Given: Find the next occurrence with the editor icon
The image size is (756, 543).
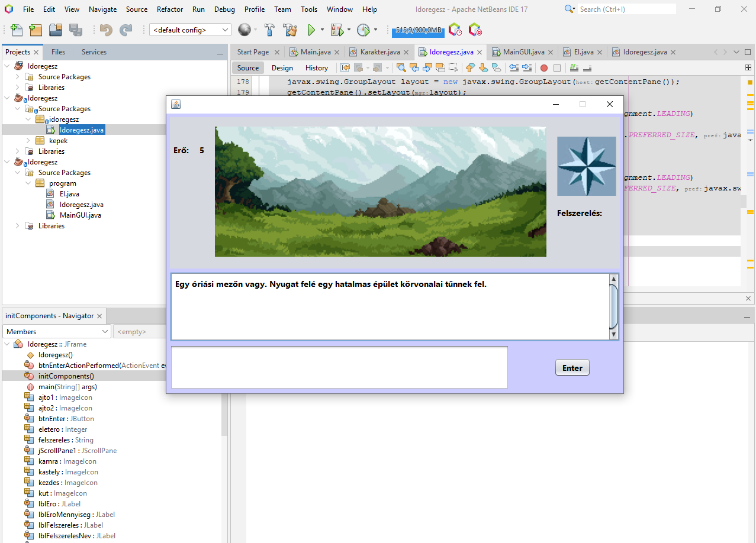Looking at the screenshot, I should (x=427, y=68).
